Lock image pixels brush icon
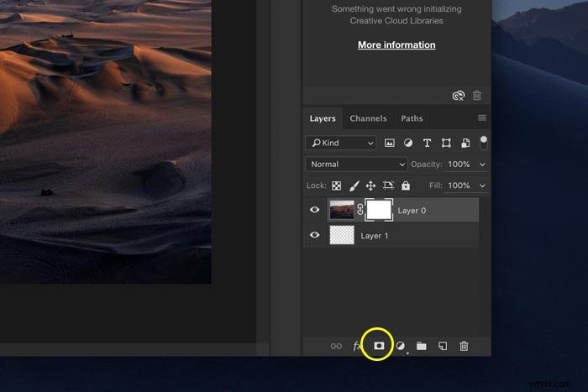This screenshot has height=392, width=588. pyautogui.click(x=354, y=186)
